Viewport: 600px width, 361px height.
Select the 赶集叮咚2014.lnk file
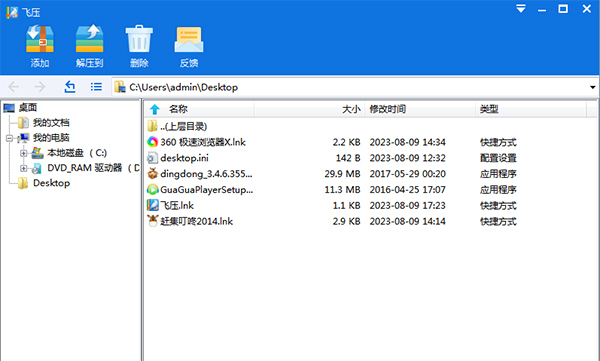(196, 221)
